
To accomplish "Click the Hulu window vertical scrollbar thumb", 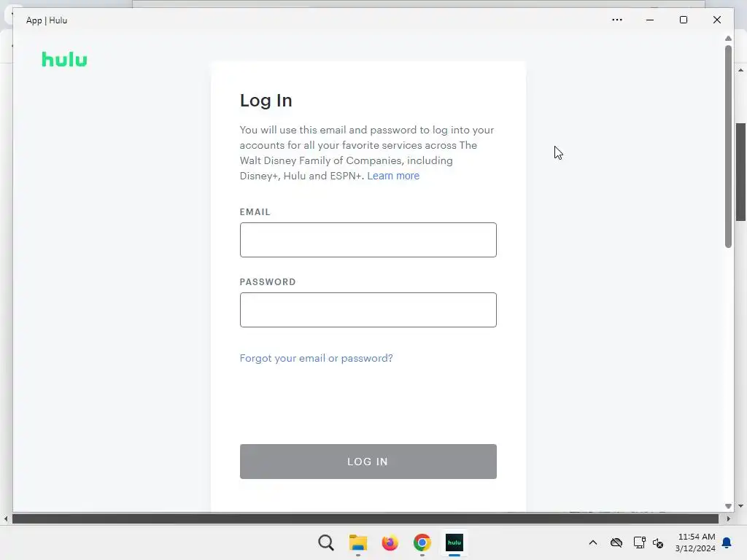I will [728, 146].
